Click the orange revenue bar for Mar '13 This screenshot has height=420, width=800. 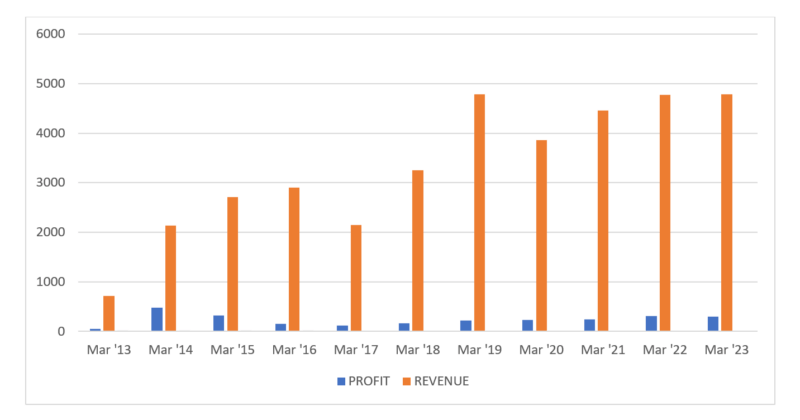tap(109, 313)
